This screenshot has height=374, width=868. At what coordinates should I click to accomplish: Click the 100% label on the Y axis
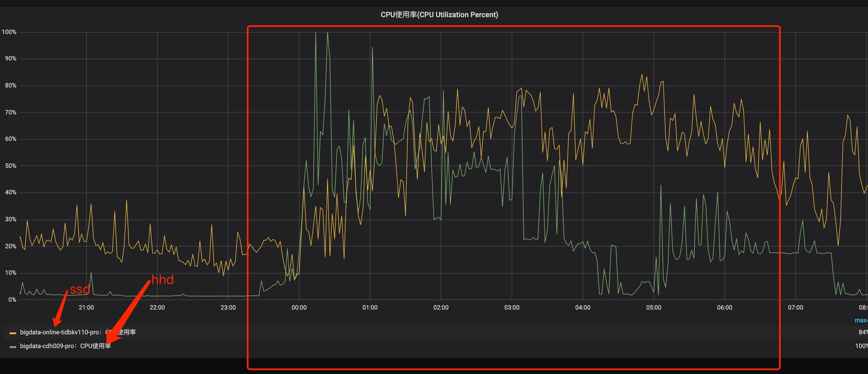pyautogui.click(x=9, y=32)
